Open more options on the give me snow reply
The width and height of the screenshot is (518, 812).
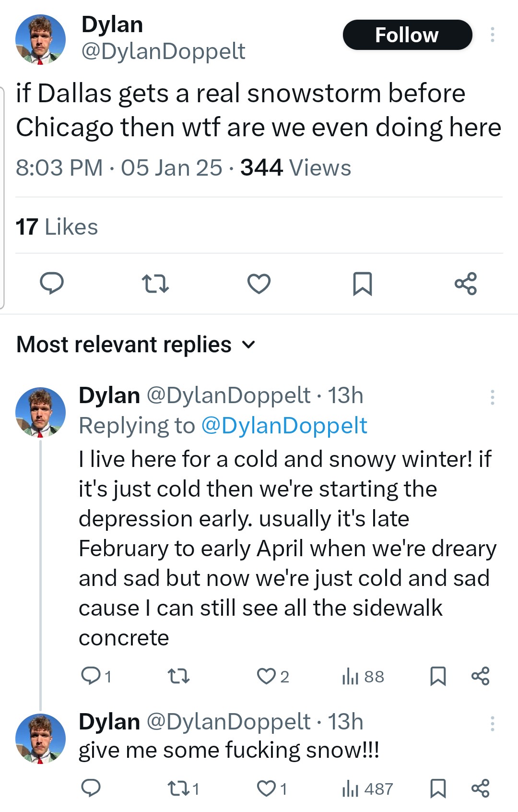pos(492,724)
